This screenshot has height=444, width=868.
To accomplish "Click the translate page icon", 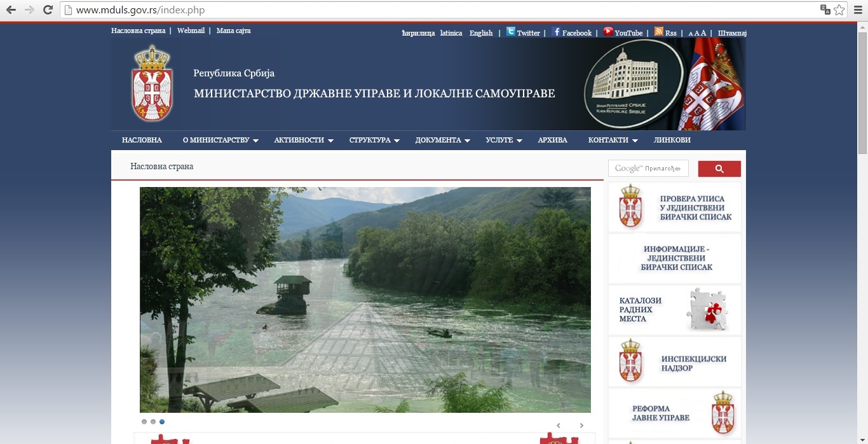I will (825, 10).
